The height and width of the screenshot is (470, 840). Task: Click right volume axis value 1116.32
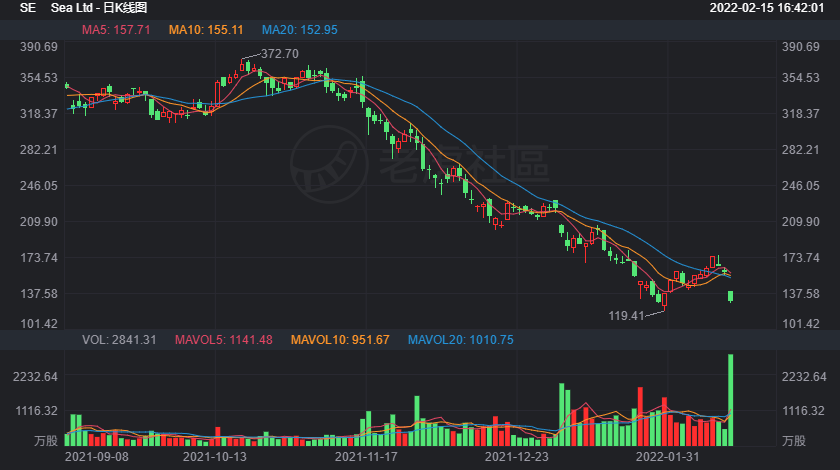point(803,411)
